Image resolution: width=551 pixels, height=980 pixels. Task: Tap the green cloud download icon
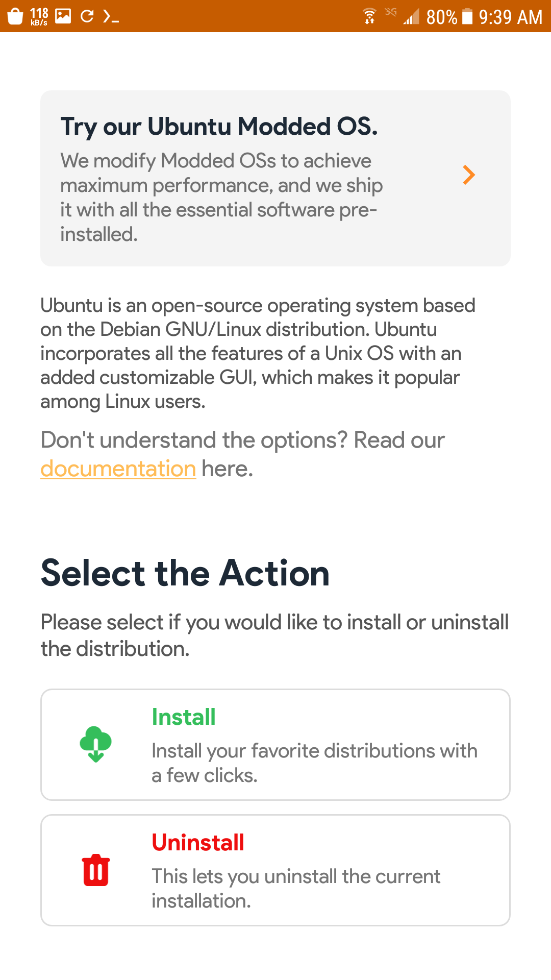point(95,744)
